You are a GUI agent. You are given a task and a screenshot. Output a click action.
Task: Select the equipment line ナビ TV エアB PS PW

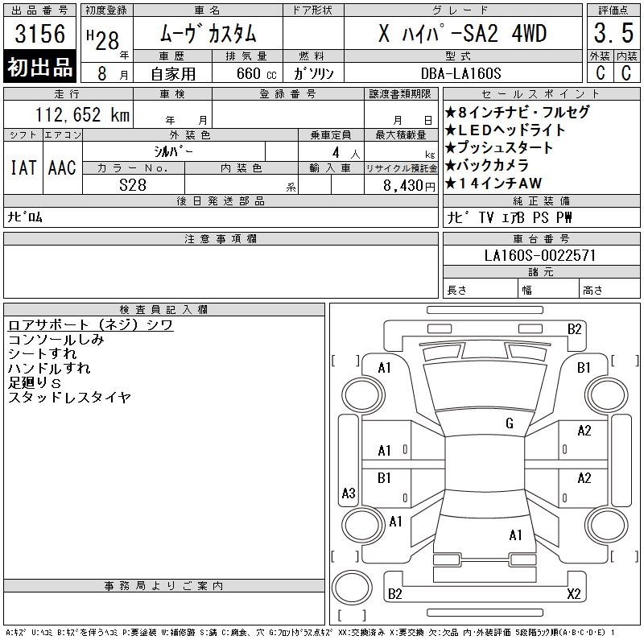[x=510, y=217]
